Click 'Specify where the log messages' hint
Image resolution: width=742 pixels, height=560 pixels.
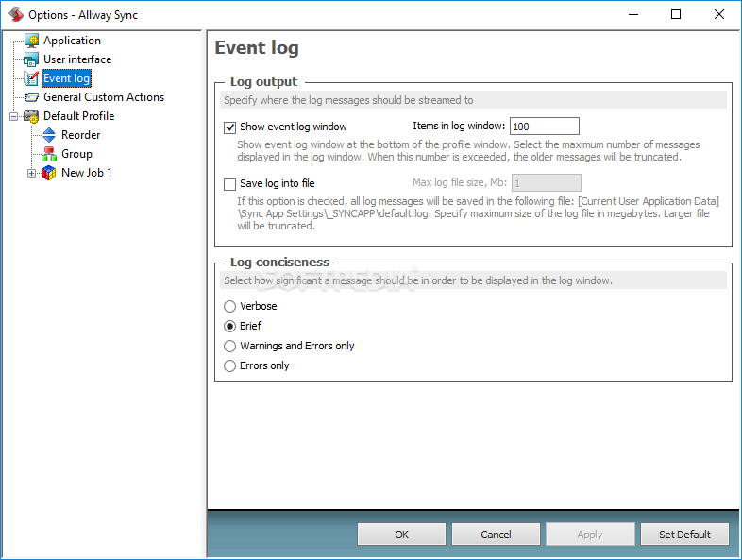(348, 100)
